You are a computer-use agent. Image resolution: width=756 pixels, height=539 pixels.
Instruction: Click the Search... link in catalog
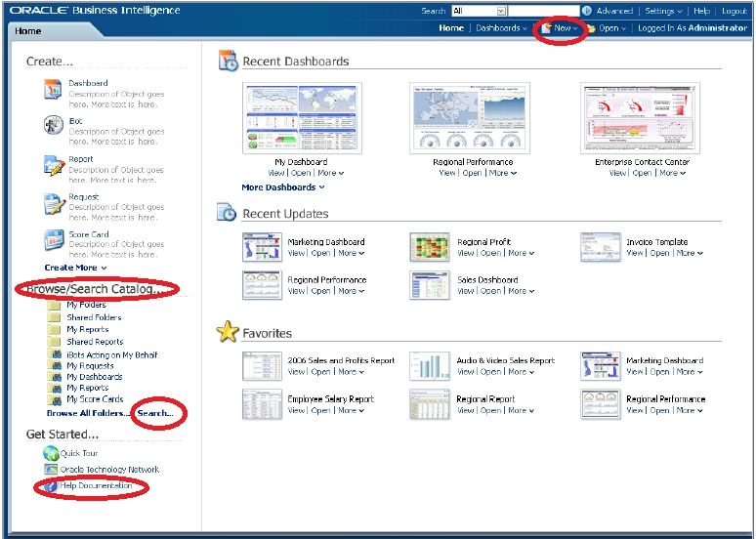pos(155,413)
